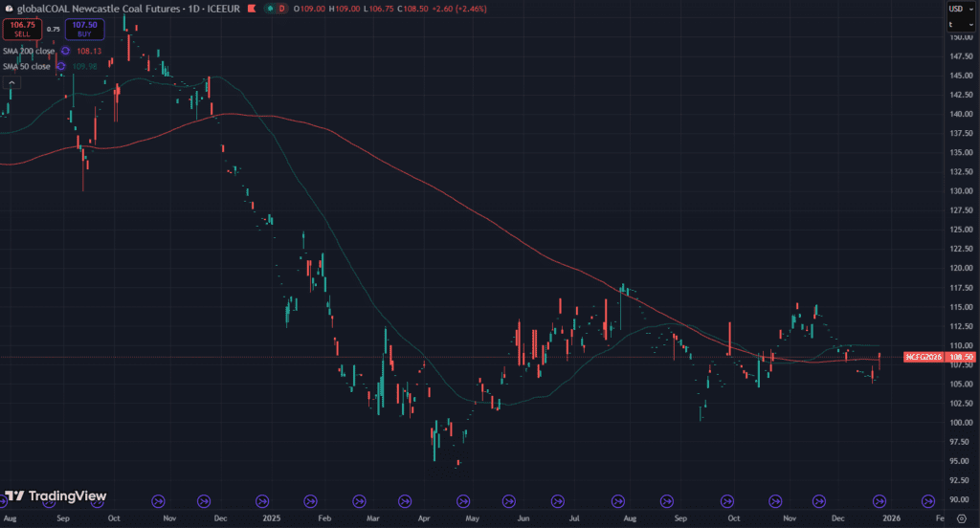This screenshot has width=980, height=528.
Task: Click the green market status indicator
Action: point(270,9)
